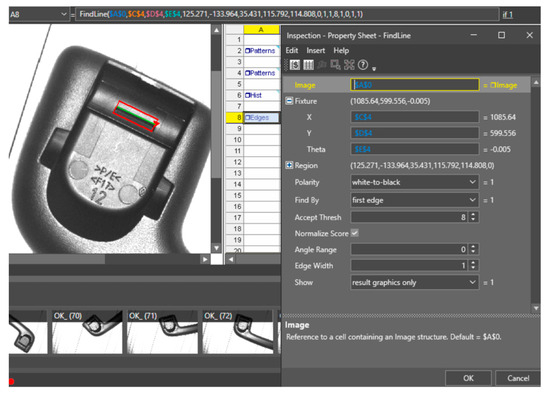The height and width of the screenshot is (394, 550).
Task: Open the toolbar options overflow arrow
Action: click(x=374, y=69)
